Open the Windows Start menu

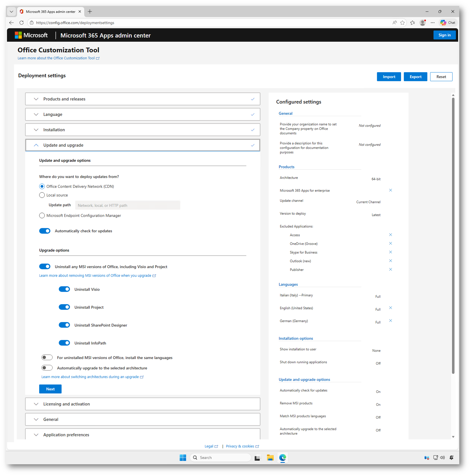point(183,458)
